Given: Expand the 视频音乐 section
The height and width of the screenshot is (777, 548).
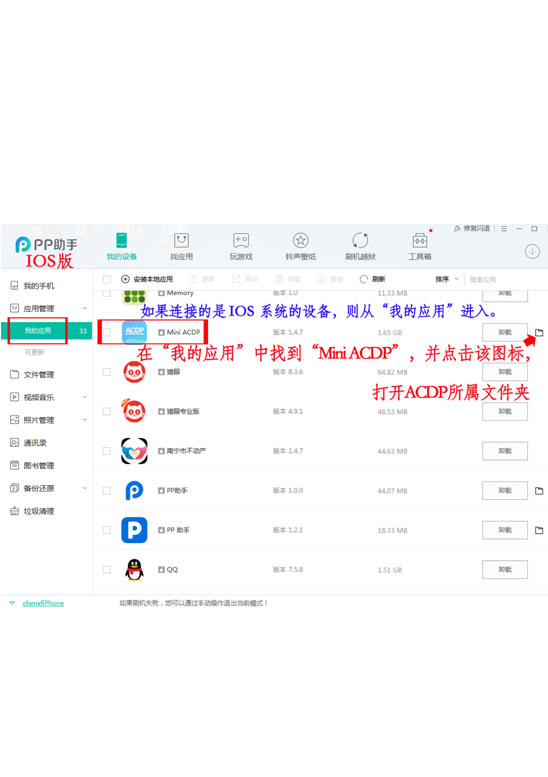Looking at the screenshot, I should click(85, 397).
